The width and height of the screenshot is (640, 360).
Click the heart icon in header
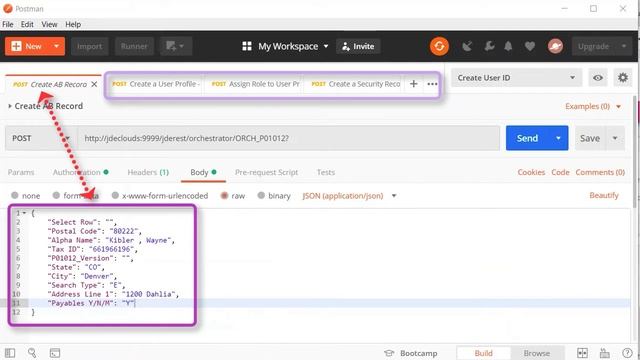click(x=530, y=46)
